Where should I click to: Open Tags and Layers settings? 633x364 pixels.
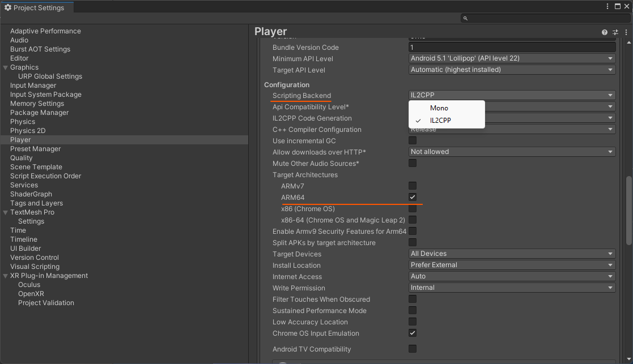pyautogui.click(x=36, y=204)
